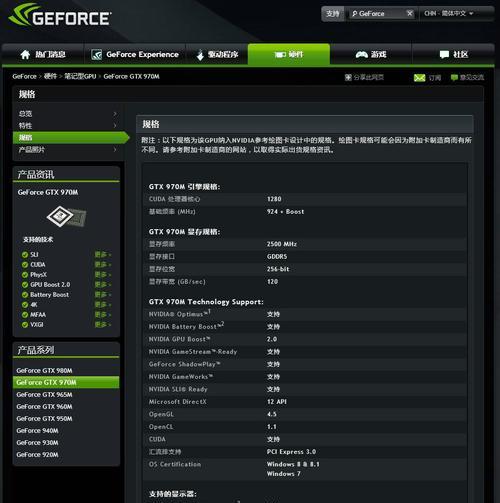Open the more link beside VXGI
500x503 pixels.
click(x=103, y=325)
